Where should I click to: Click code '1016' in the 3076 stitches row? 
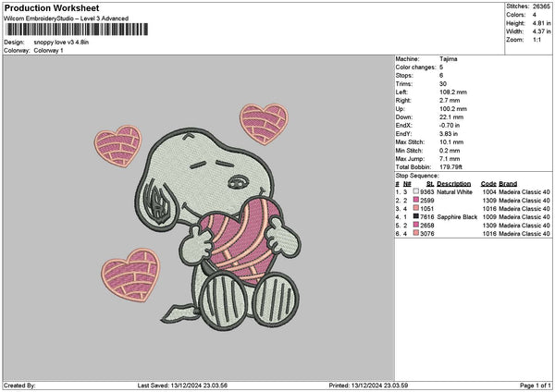(489, 234)
